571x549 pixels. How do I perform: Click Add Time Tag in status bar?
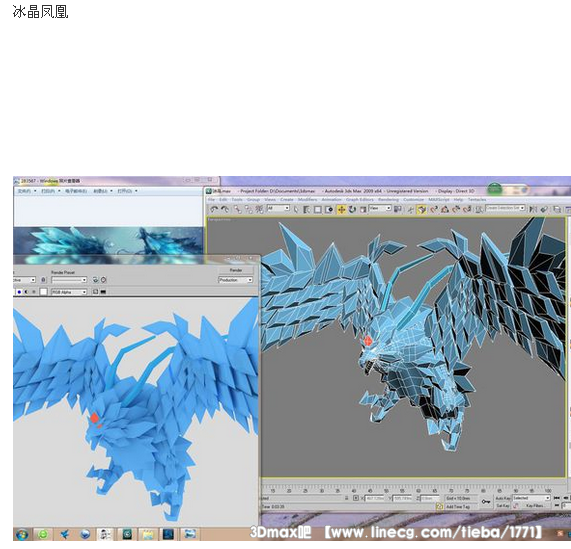[x=458, y=506]
